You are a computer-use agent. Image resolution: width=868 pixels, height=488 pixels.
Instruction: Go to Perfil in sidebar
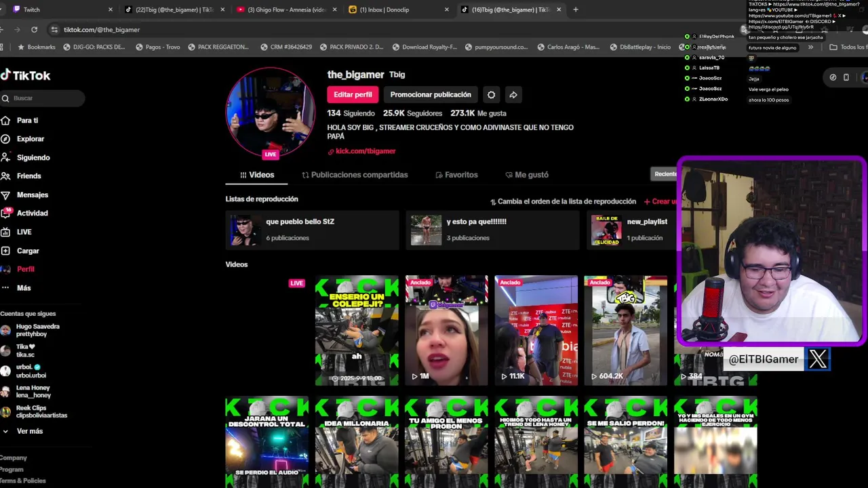(x=25, y=269)
